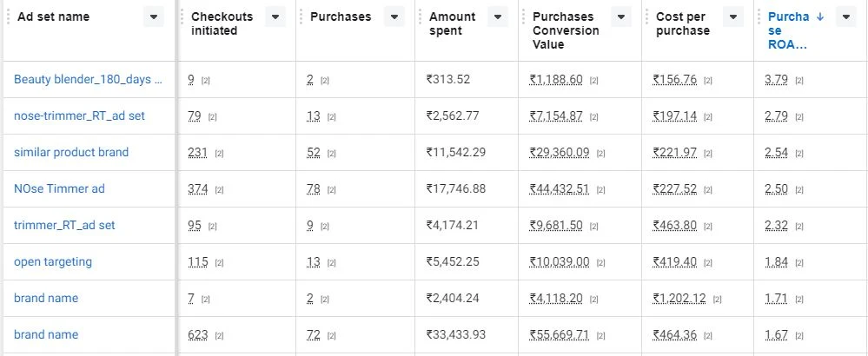The width and height of the screenshot is (868, 356).
Task: Grab the Purchases Conversion Value drag handle
Action: click(x=523, y=16)
